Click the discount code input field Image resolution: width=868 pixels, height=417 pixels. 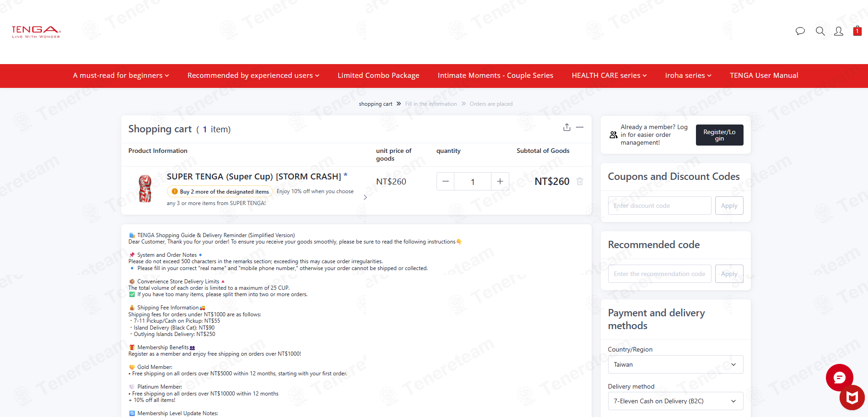click(x=659, y=206)
